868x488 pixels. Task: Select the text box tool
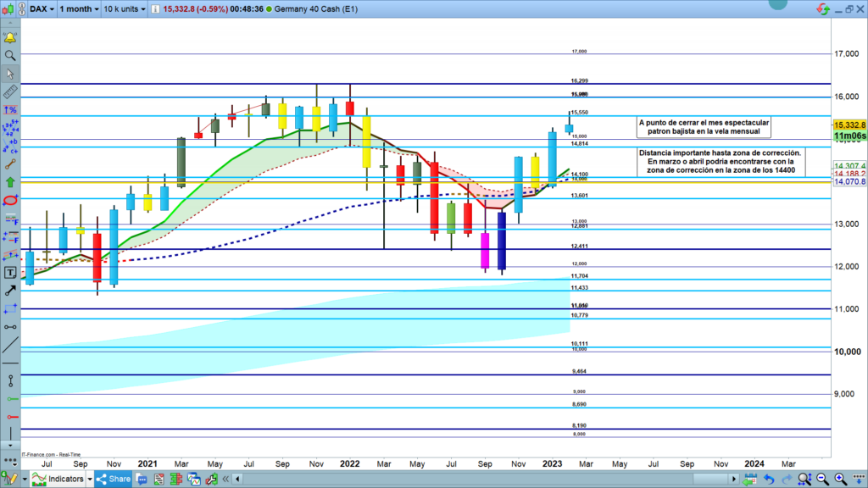10,272
